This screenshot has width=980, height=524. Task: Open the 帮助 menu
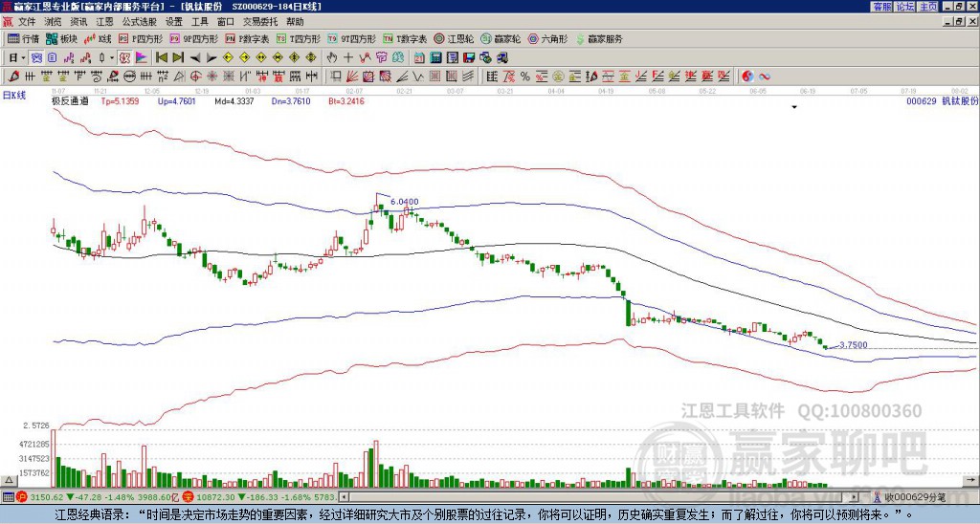pyautogui.click(x=295, y=22)
